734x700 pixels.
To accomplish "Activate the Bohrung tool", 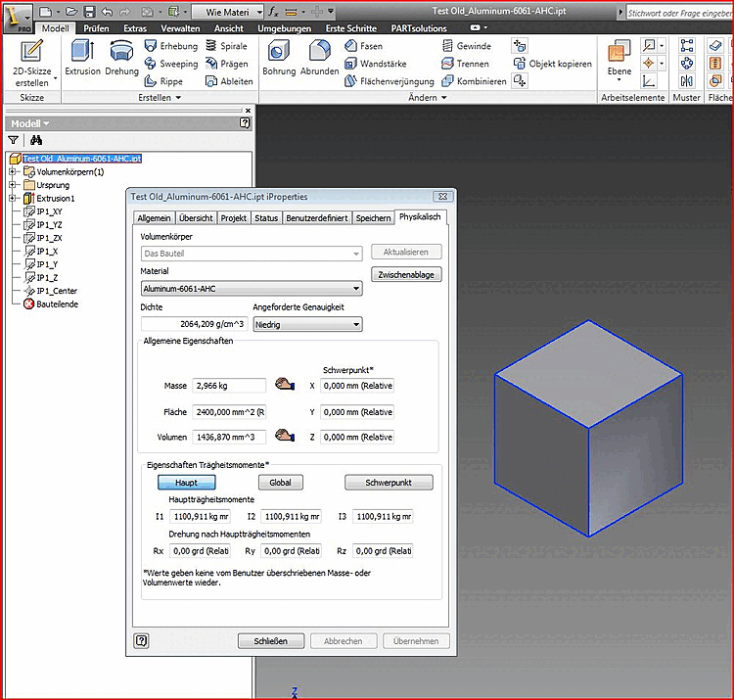I will 279,61.
